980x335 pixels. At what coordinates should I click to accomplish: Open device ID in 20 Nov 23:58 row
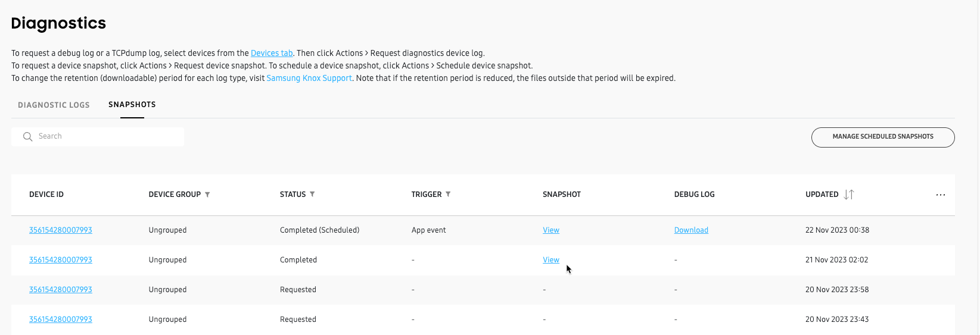(61, 290)
